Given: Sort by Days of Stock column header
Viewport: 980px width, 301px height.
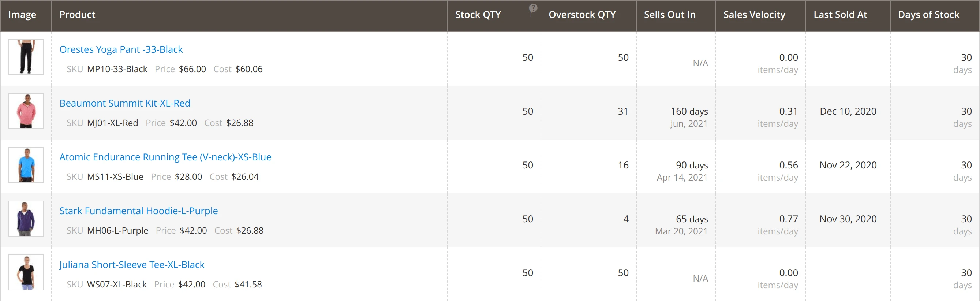Looking at the screenshot, I should 928,14.
